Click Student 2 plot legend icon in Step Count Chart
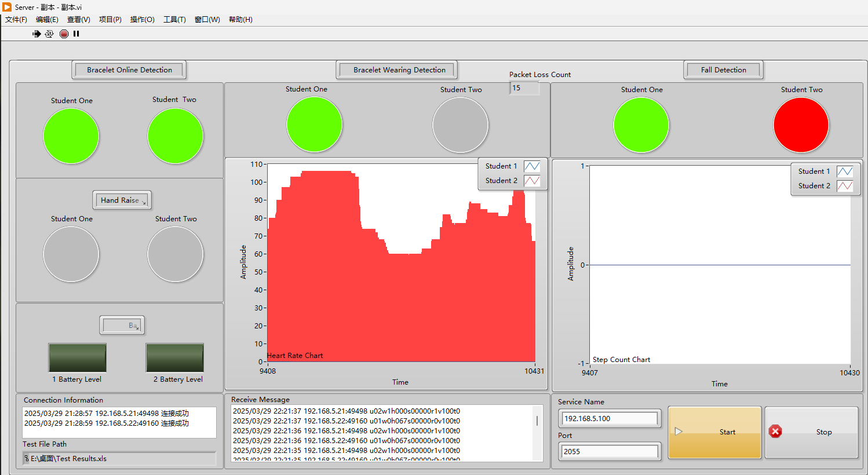The height and width of the screenshot is (475, 868). pyautogui.click(x=845, y=186)
